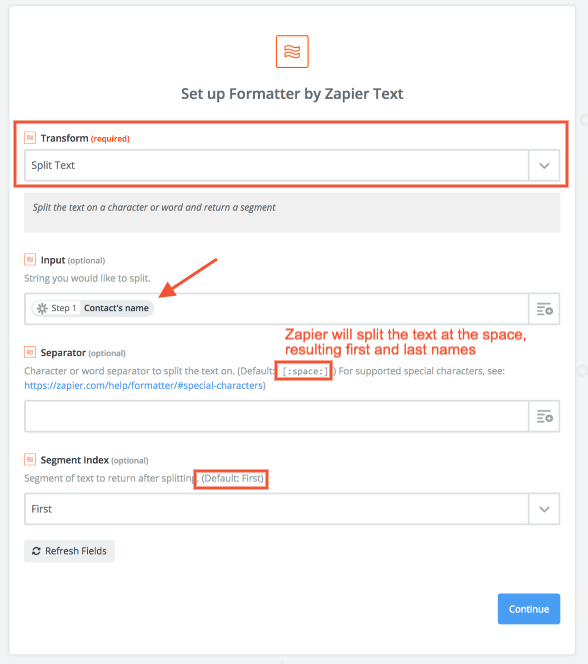Image resolution: width=588 pixels, height=664 pixels.
Task: Expand the Transform dropdown arrow
Action: 544,165
